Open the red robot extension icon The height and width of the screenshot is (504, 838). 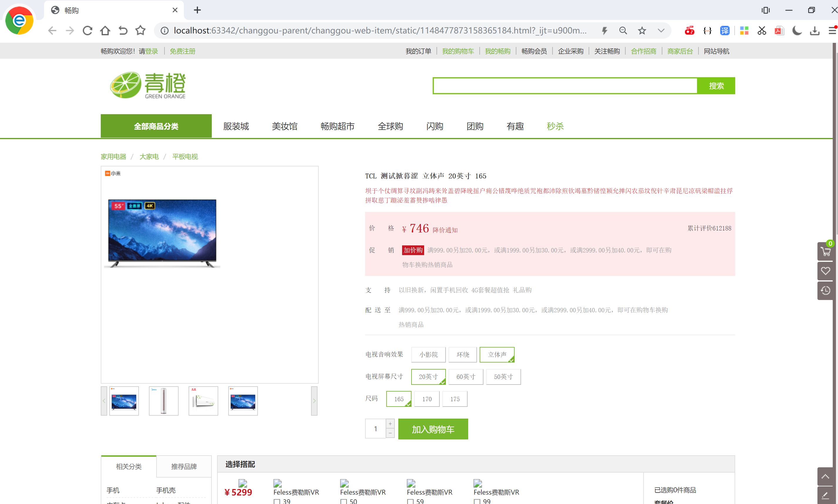(689, 31)
